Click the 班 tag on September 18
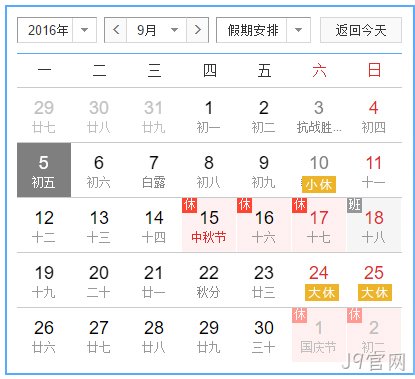Viewport: 415px width, 379px height. 354,205
